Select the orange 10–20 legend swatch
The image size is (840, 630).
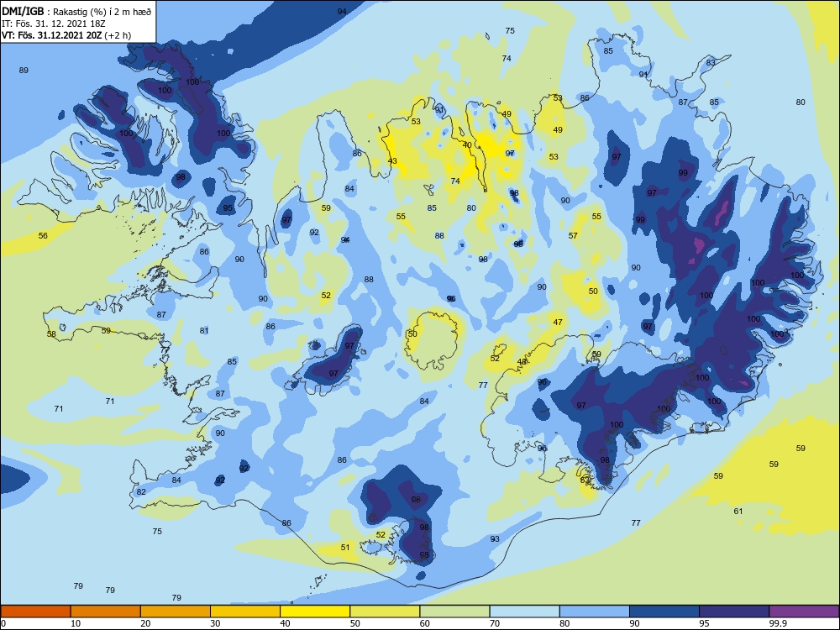[106, 612]
